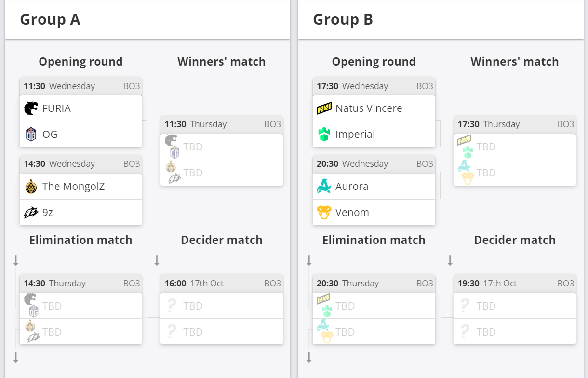
Task: Open Group B 20:30 Thursday elimination match
Action: click(374, 283)
